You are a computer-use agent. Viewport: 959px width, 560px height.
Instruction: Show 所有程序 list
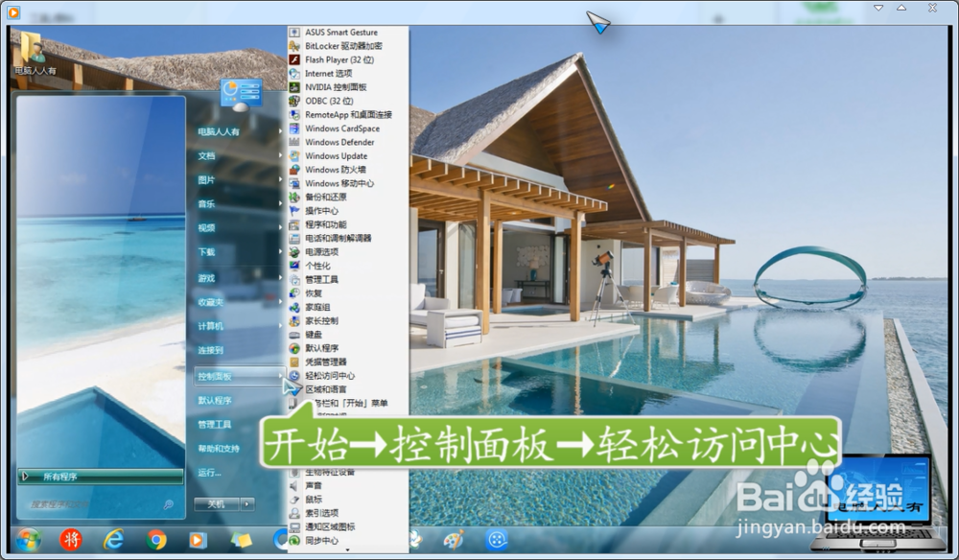pos(101,477)
